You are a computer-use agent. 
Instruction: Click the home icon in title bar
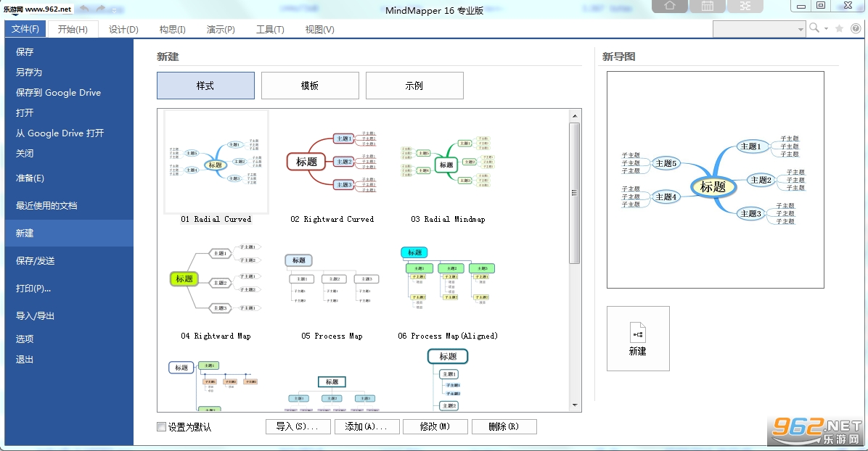click(x=670, y=6)
